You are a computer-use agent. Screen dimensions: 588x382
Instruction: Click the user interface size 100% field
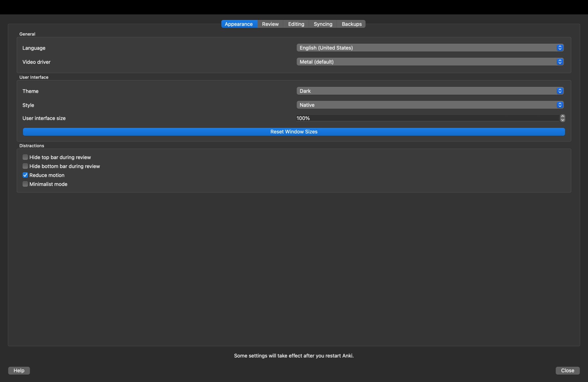point(428,118)
